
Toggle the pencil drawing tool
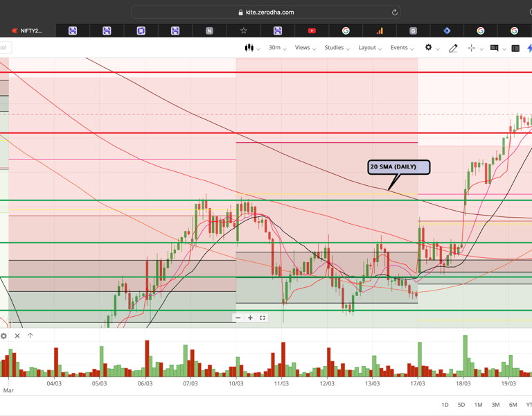coord(453,49)
